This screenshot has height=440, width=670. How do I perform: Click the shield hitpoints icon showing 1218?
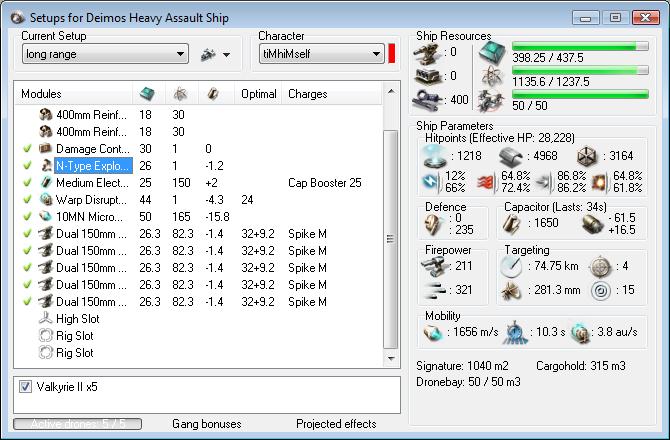[x=435, y=156]
